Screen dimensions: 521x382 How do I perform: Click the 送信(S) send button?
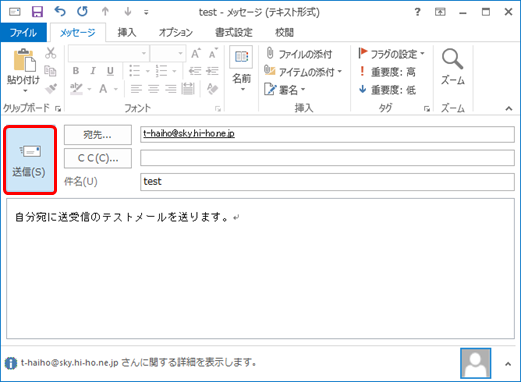(x=30, y=160)
